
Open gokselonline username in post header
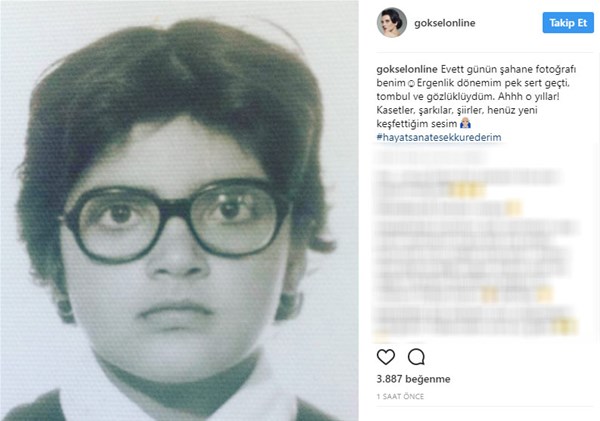pyautogui.click(x=445, y=23)
